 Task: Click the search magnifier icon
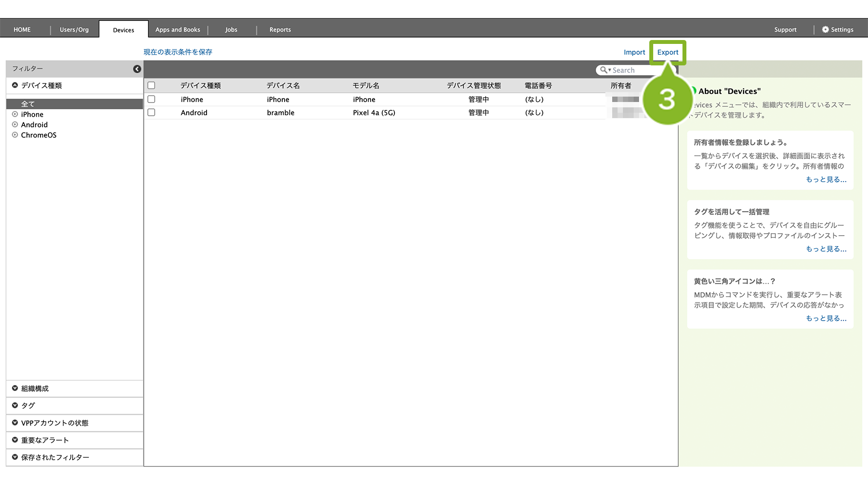(603, 70)
